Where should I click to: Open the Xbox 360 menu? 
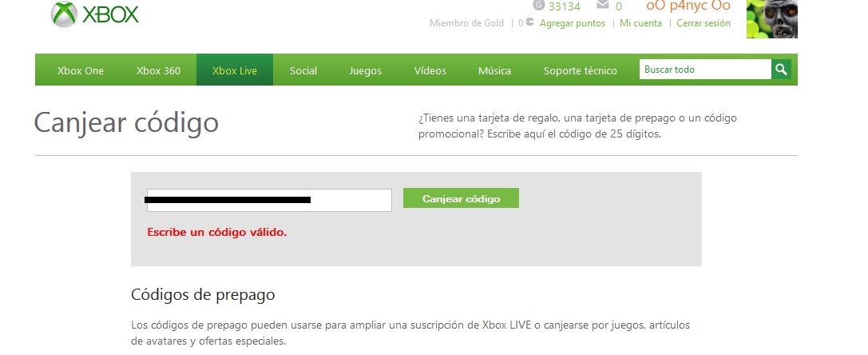click(158, 70)
